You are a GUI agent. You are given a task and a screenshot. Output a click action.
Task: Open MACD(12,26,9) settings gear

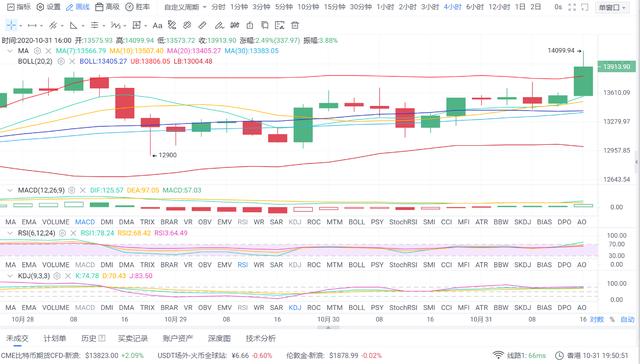pos(71,190)
